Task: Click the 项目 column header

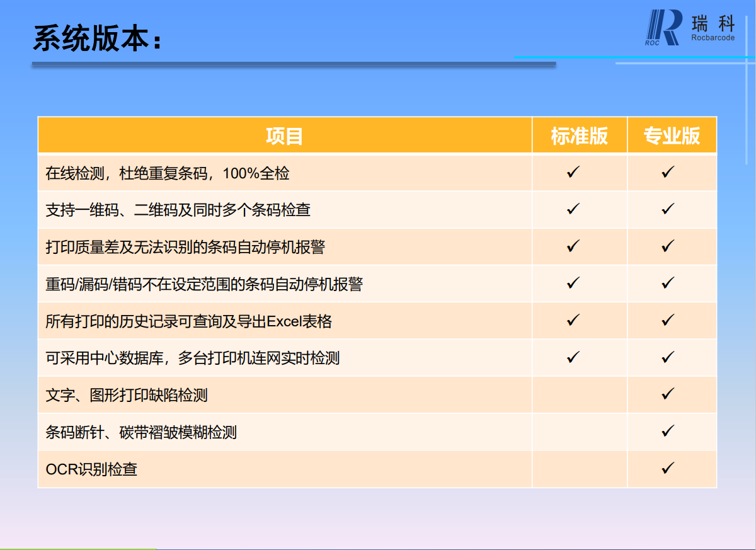Action: pyautogui.click(x=284, y=135)
